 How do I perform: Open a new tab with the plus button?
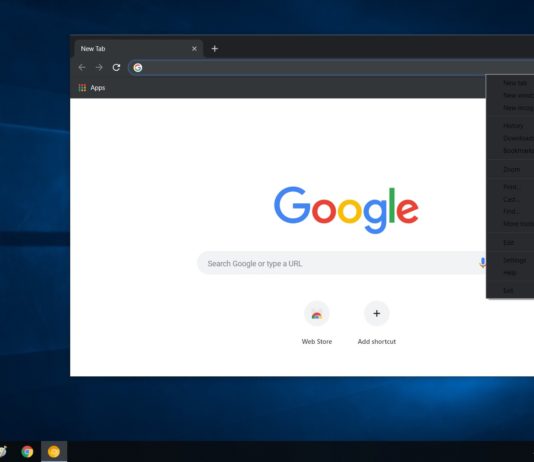point(215,49)
